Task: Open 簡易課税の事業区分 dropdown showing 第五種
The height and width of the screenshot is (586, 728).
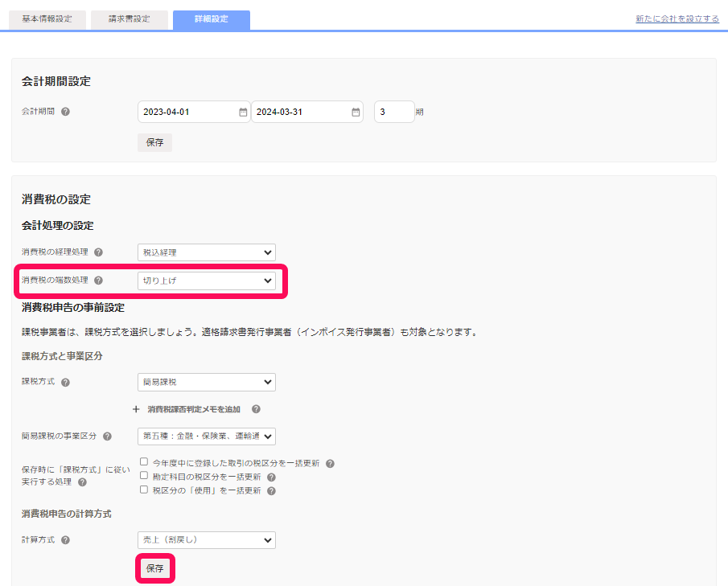Action: click(207, 436)
